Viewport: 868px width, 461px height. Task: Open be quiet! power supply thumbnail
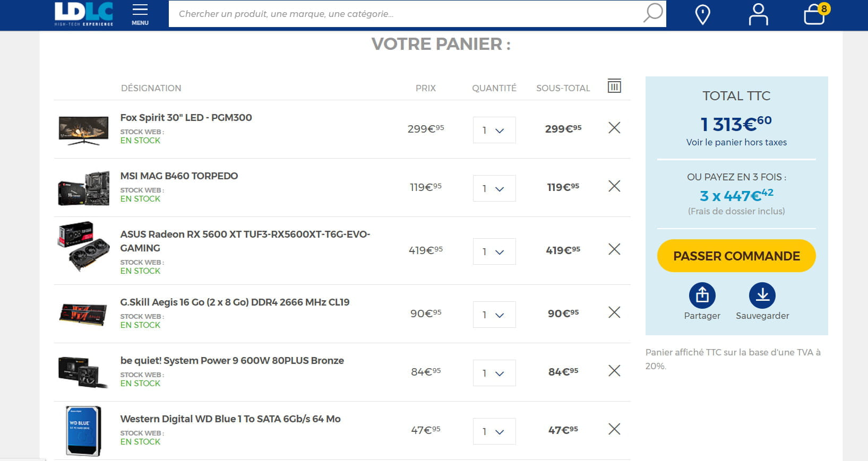pos(83,372)
